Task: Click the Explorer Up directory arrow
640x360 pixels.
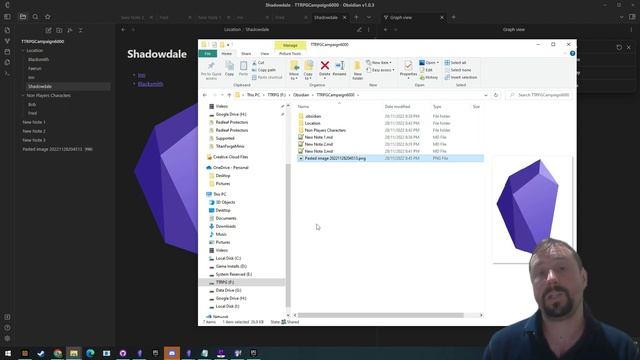Action: [x=229, y=95]
